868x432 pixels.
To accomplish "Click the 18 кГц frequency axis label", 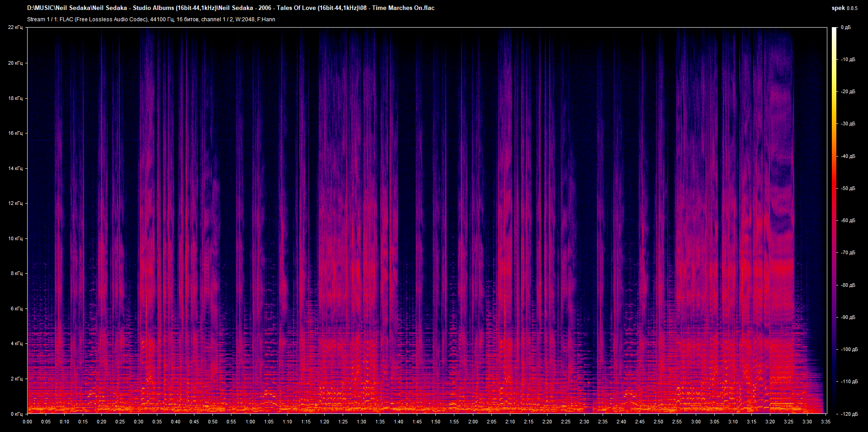I will pos(15,98).
